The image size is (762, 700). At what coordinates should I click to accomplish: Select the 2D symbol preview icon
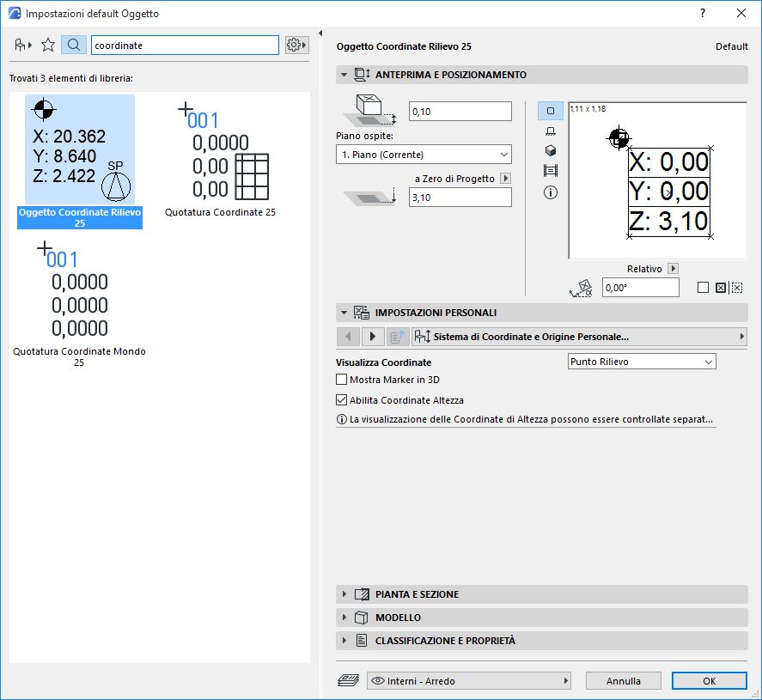pyautogui.click(x=551, y=111)
